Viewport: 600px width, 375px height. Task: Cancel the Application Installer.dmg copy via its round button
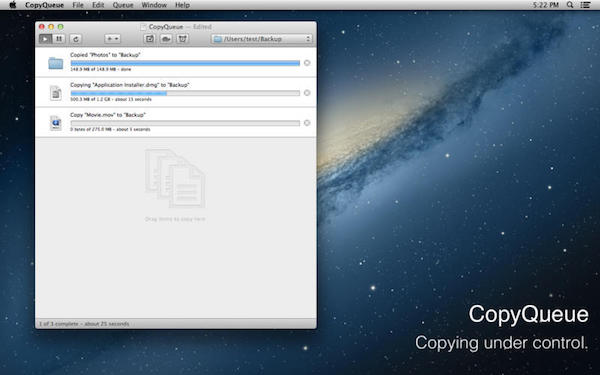tap(307, 93)
